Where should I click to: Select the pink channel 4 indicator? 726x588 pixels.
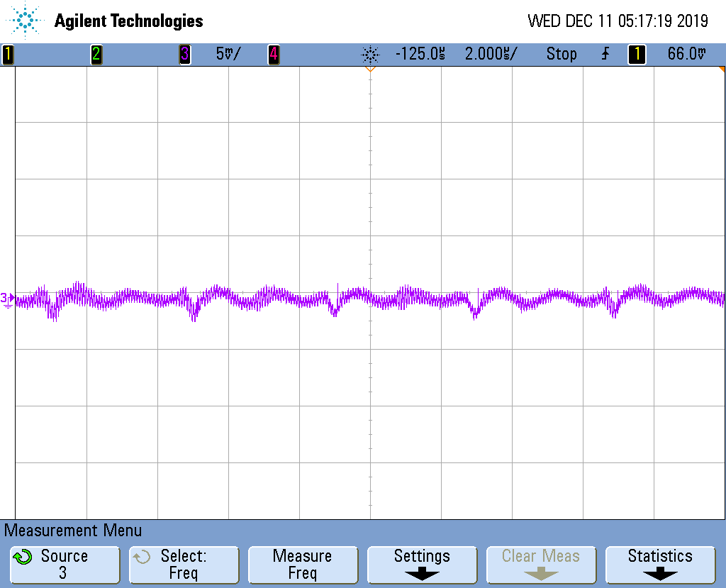click(x=273, y=54)
